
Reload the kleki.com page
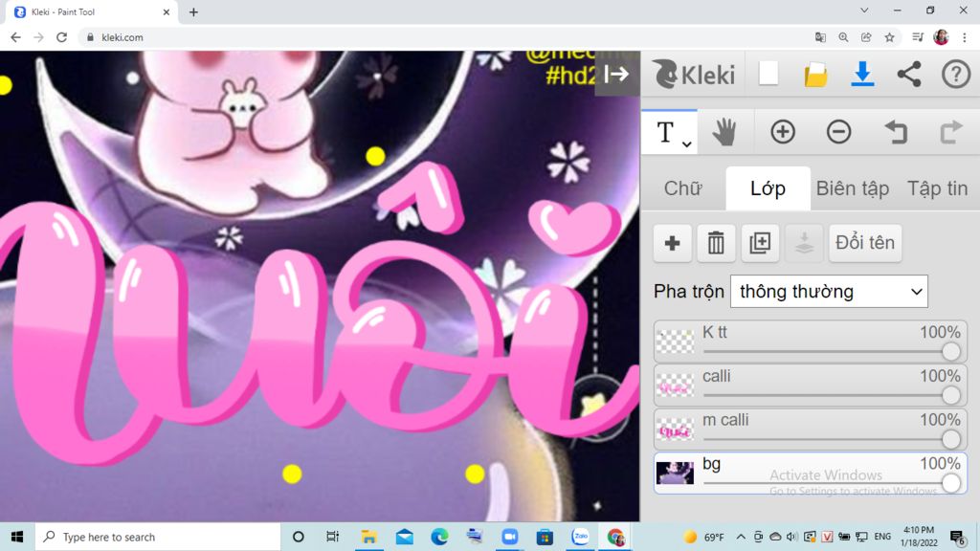pos(61,37)
